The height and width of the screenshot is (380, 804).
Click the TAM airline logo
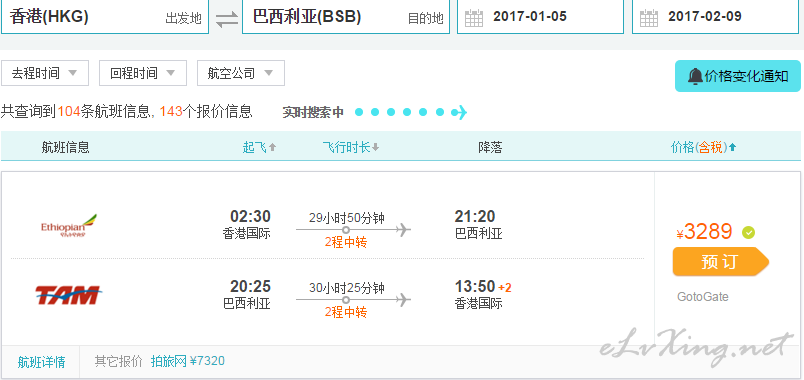[x=67, y=294]
